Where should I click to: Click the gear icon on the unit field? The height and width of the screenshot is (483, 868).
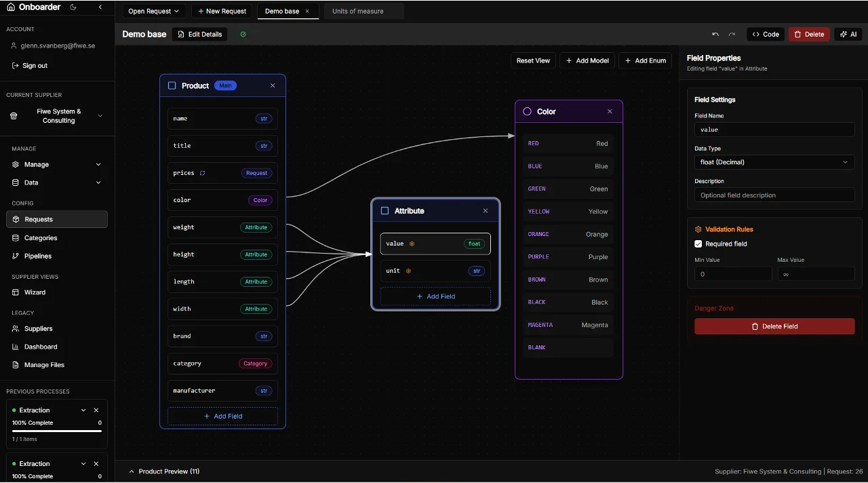(408, 271)
